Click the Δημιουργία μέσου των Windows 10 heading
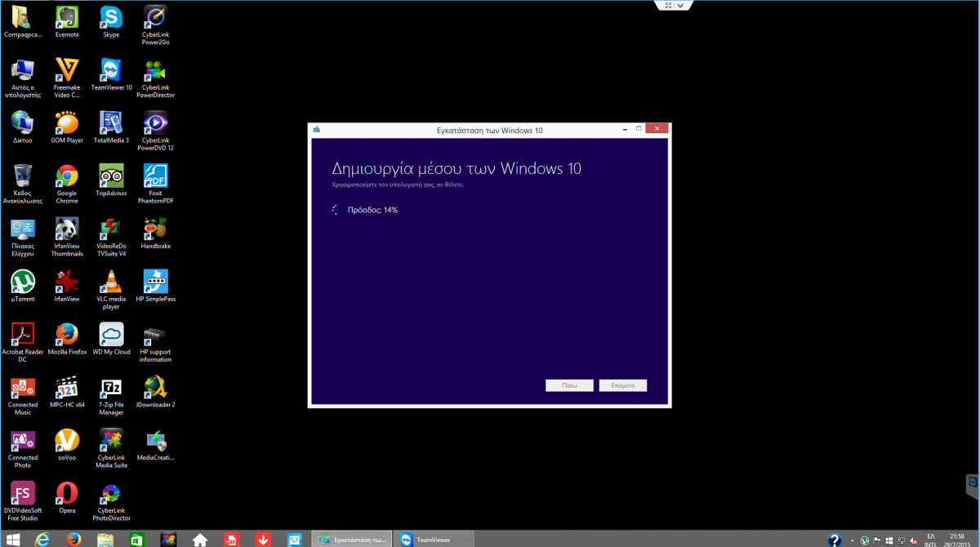This screenshot has height=547, width=980. tap(457, 169)
